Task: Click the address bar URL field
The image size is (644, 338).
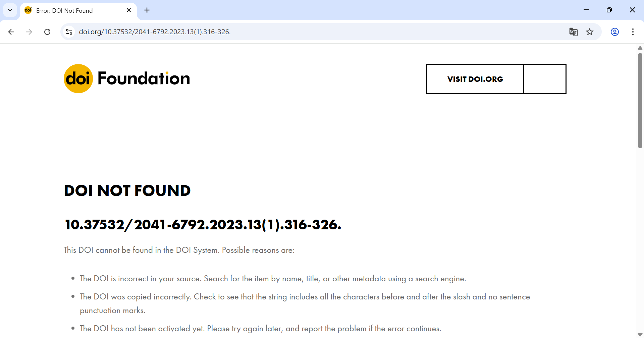Action: coord(302,32)
